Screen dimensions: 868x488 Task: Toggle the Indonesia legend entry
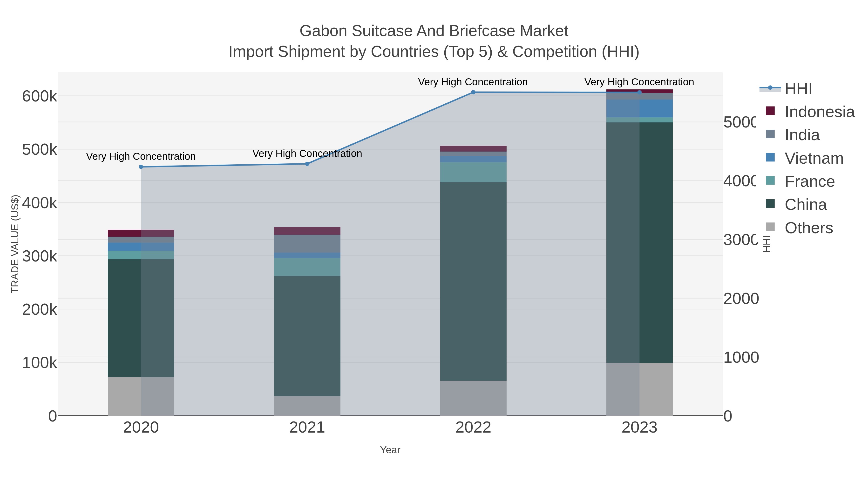point(810,112)
